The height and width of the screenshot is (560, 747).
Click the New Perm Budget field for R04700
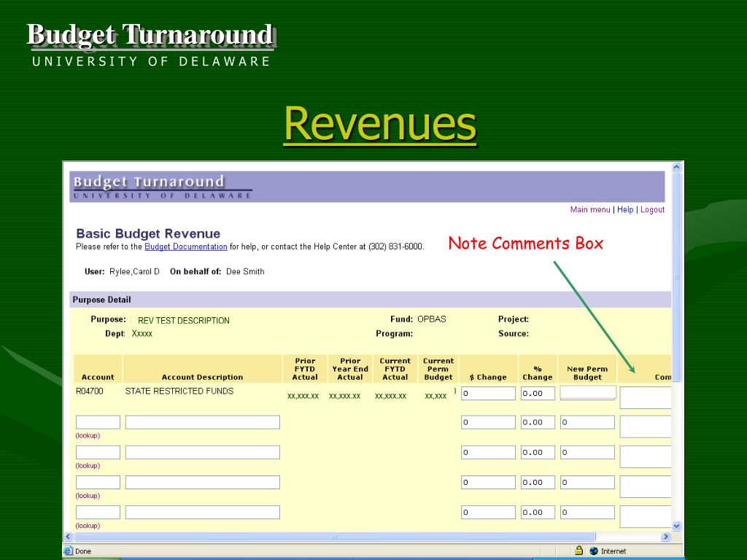pyautogui.click(x=587, y=393)
